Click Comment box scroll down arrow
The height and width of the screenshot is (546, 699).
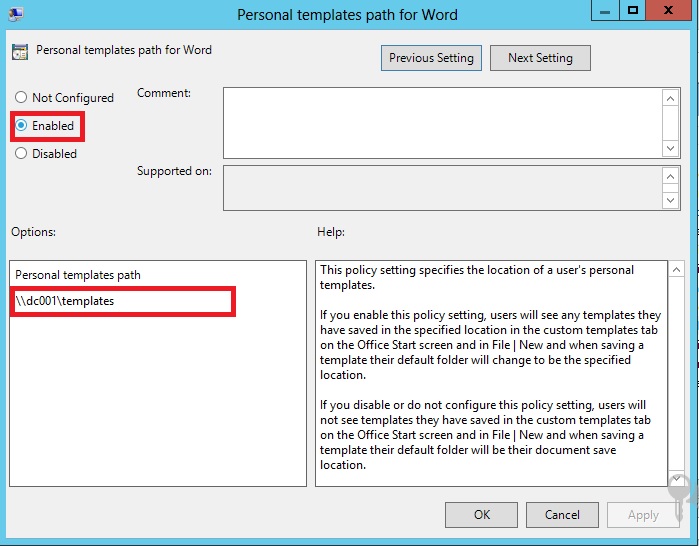pyautogui.click(x=670, y=148)
